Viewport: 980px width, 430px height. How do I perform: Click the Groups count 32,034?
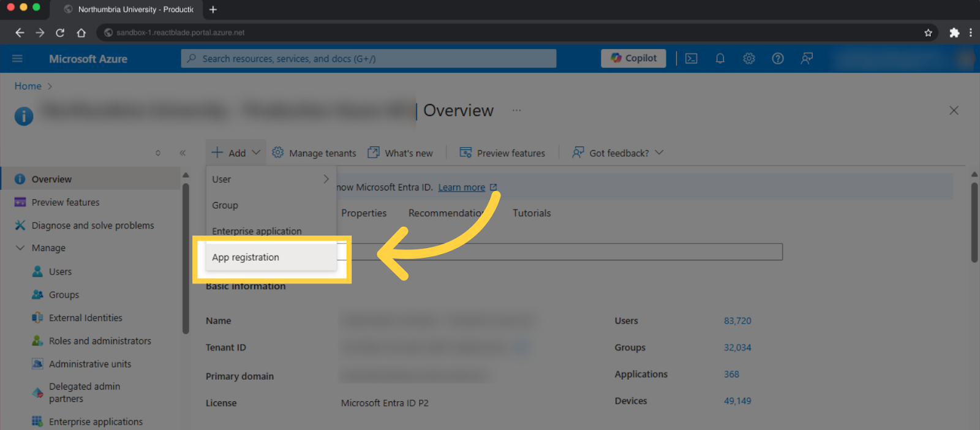pyautogui.click(x=737, y=347)
